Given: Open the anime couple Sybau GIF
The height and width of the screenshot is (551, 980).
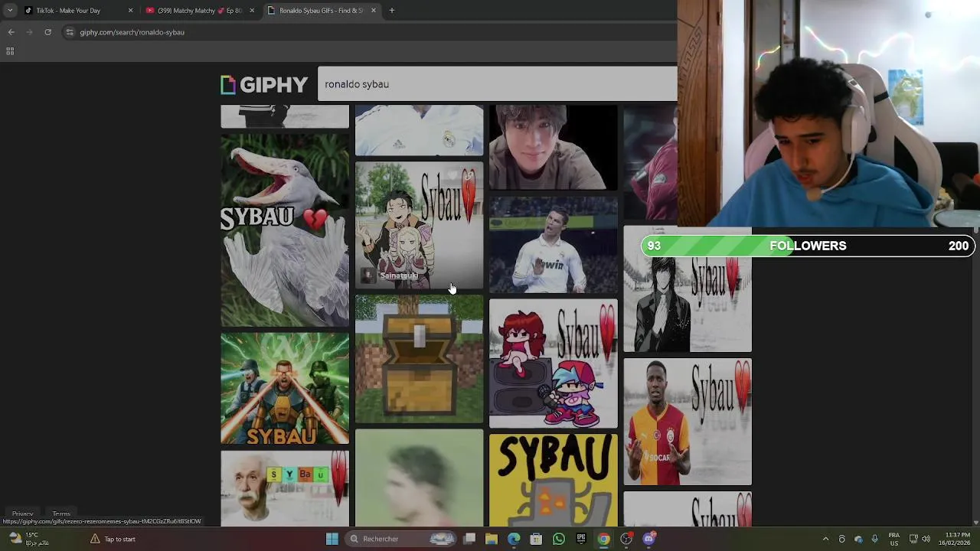Looking at the screenshot, I should pos(419,226).
